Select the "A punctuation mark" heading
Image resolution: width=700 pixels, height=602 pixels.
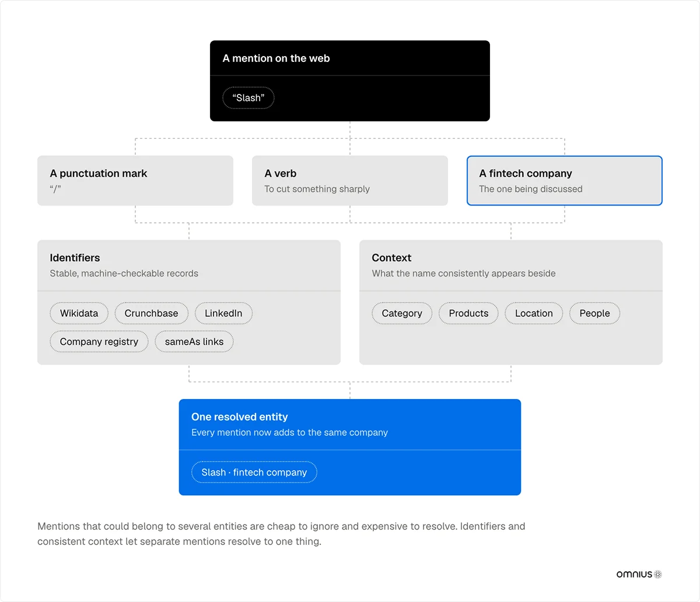click(99, 173)
